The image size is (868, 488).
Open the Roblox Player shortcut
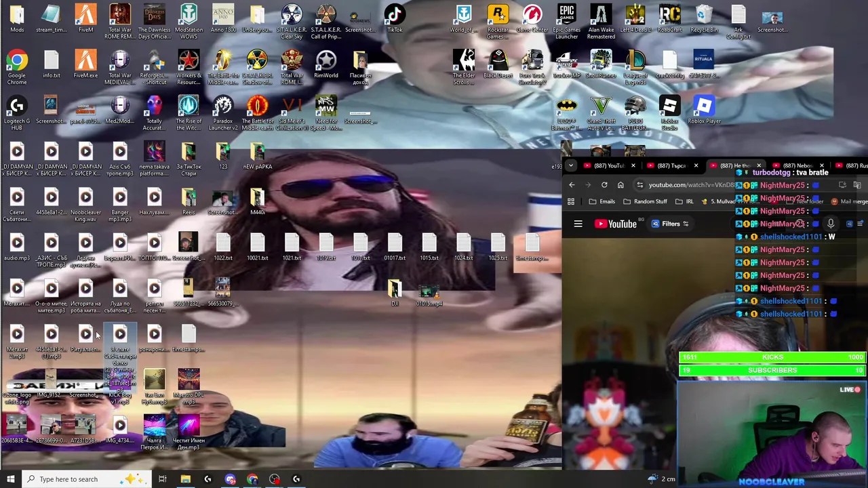(704, 110)
